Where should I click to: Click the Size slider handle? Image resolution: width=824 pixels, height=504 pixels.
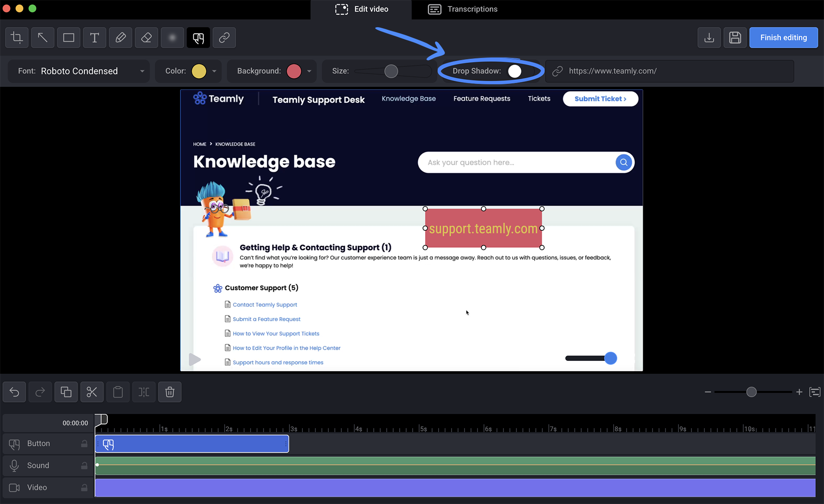[391, 71]
